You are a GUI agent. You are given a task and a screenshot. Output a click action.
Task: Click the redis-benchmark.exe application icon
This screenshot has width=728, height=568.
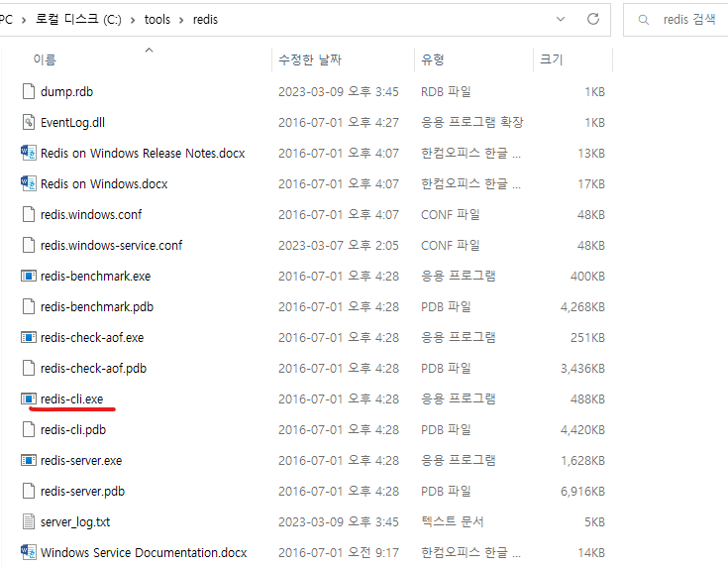[x=29, y=277]
